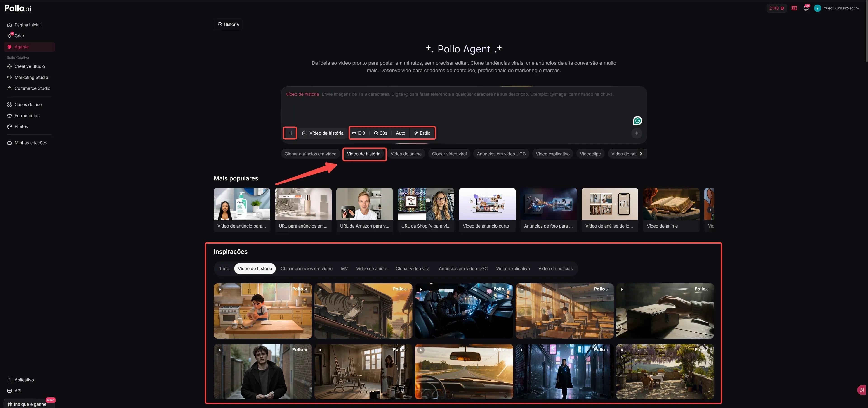Switch to Anúncios em vídeo UGC inspirations tab
Image resolution: width=868 pixels, height=408 pixels.
click(x=463, y=269)
